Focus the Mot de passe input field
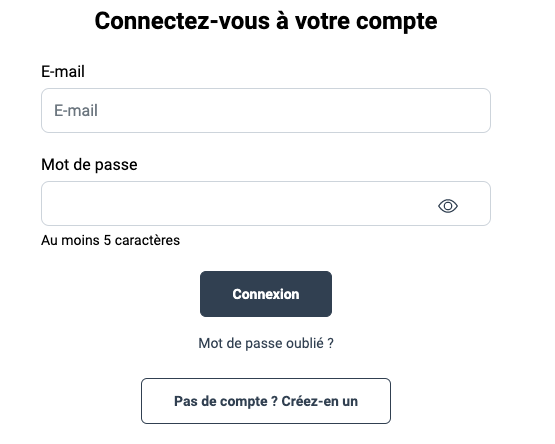 point(266,204)
